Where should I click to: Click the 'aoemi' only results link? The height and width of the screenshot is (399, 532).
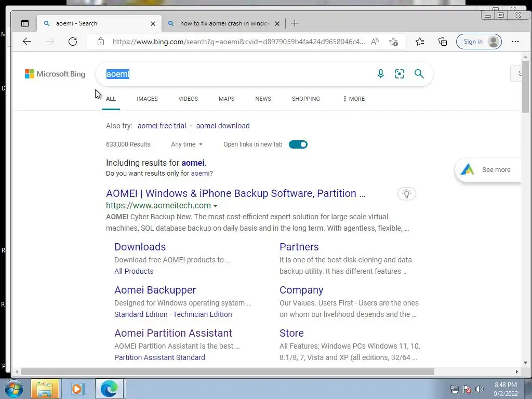[200, 174]
